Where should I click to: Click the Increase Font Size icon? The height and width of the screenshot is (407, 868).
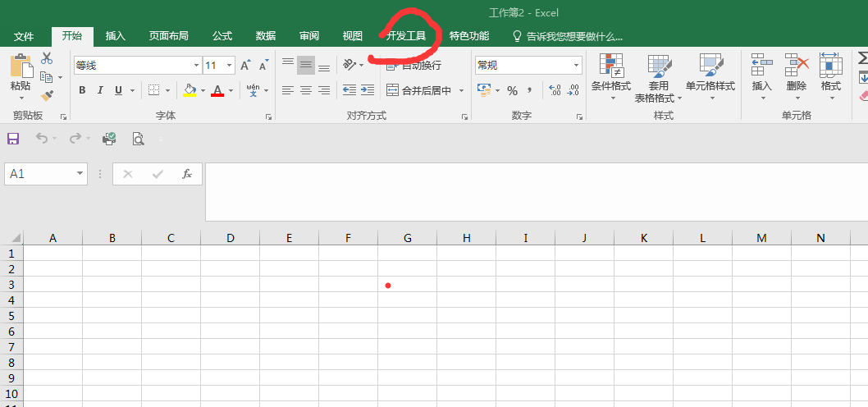point(245,65)
